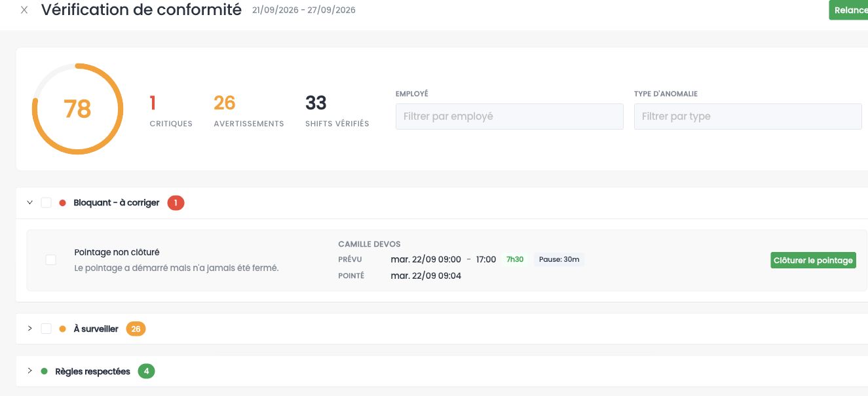This screenshot has height=396, width=868.
Task: Click the Vérification de conformité title
Action: pyautogui.click(x=142, y=10)
